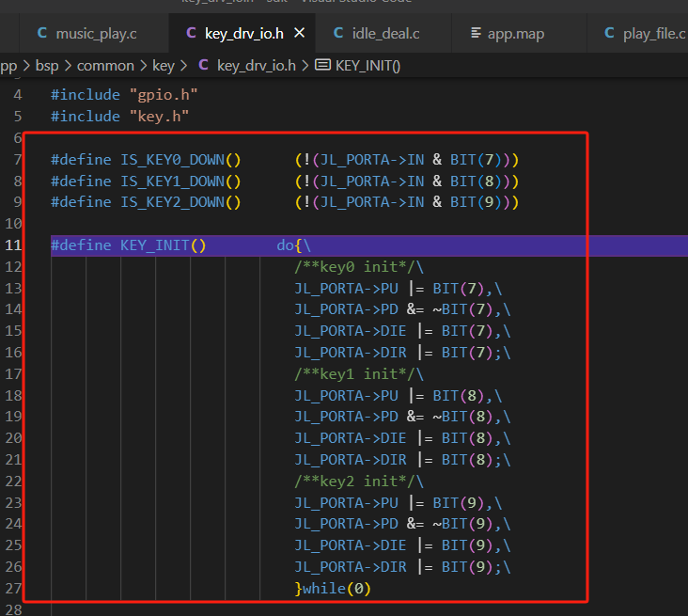Place cursor on #include "gpio.h"
The width and height of the screenshot is (688, 616).
124,95
